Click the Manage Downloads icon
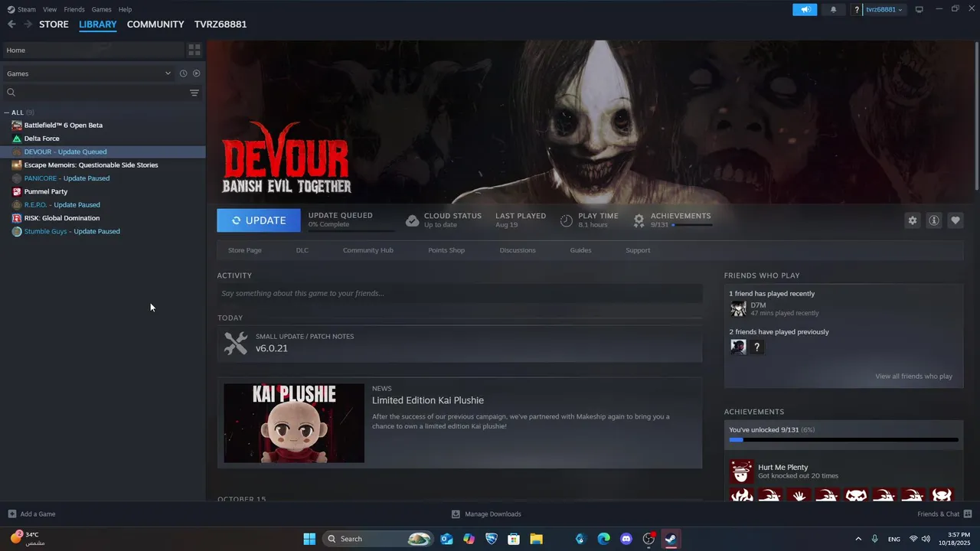 coord(456,514)
